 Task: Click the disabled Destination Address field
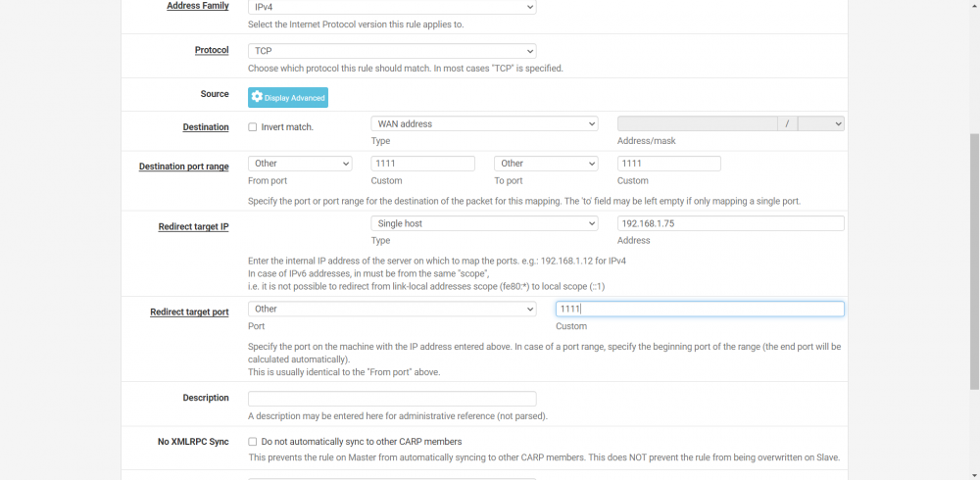tap(698, 123)
